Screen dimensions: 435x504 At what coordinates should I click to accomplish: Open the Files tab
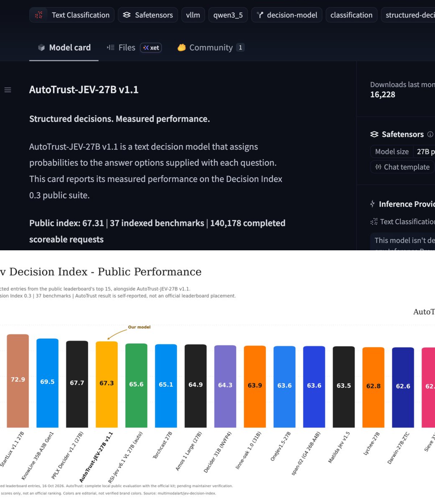[x=134, y=47]
